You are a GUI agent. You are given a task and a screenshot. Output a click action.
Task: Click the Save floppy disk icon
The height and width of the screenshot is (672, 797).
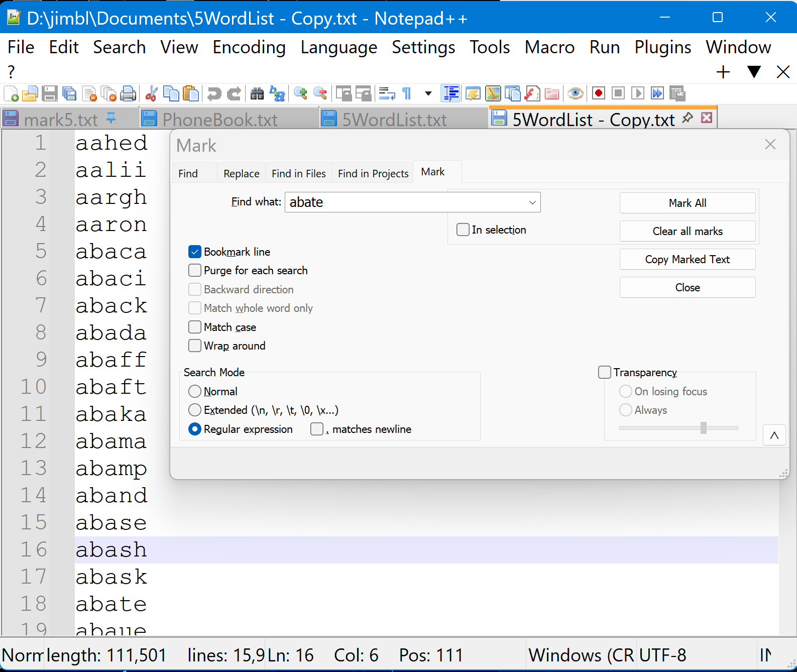tap(49, 93)
